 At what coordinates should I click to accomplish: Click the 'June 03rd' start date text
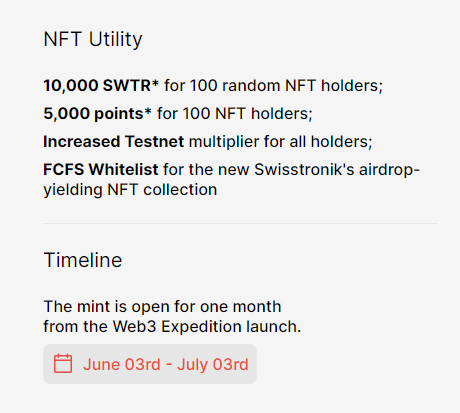122,364
